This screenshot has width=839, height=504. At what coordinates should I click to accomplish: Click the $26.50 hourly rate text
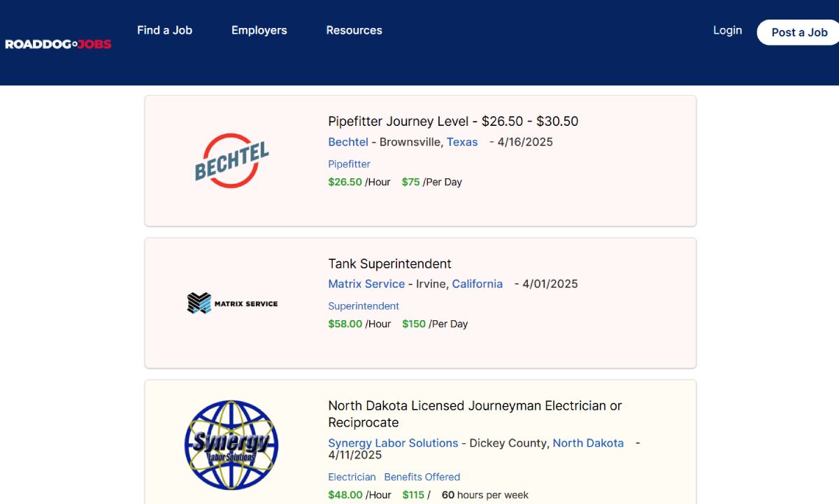pyautogui.click(x=345, y=182)
